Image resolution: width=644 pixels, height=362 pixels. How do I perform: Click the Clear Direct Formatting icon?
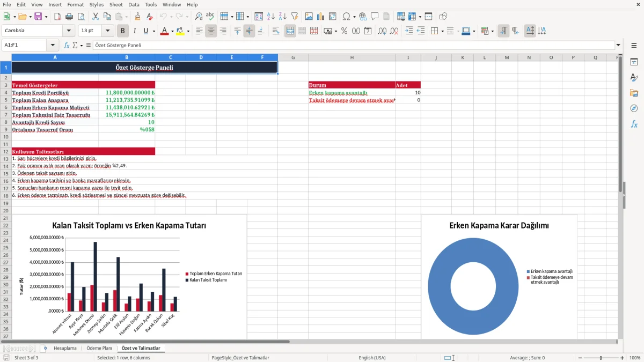[149, 17]
